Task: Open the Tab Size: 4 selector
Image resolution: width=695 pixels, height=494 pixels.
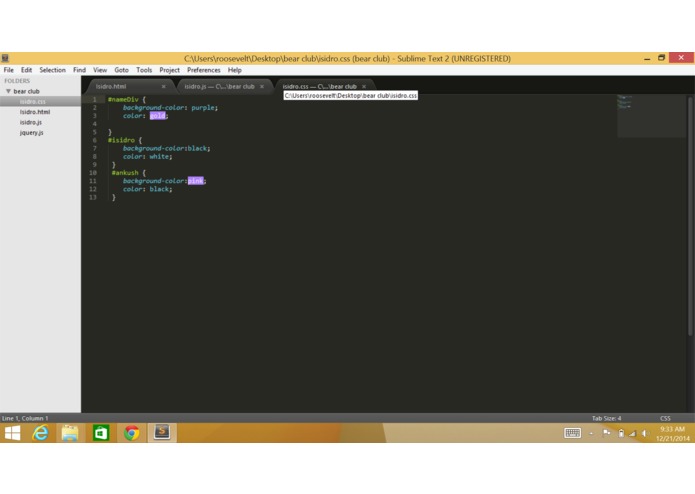Action: click(606, 418)
